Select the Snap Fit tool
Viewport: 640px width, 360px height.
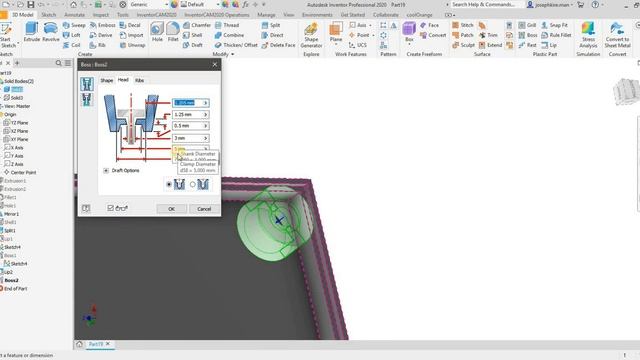point(554,25)
